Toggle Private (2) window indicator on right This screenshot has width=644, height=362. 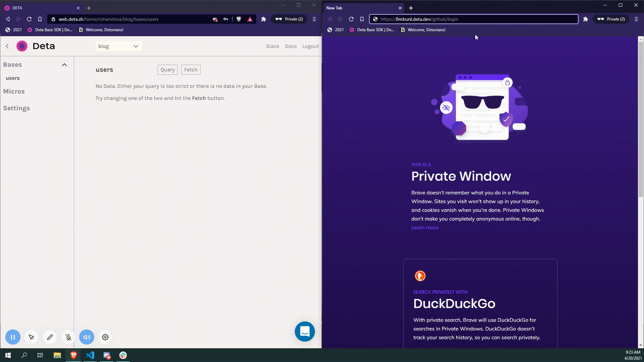click(611, 19)
